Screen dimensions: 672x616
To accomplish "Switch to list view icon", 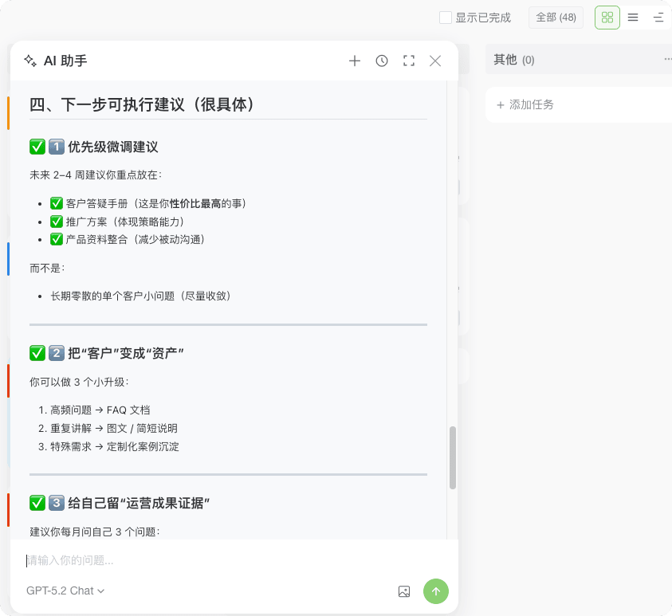I will click(633, 18).
